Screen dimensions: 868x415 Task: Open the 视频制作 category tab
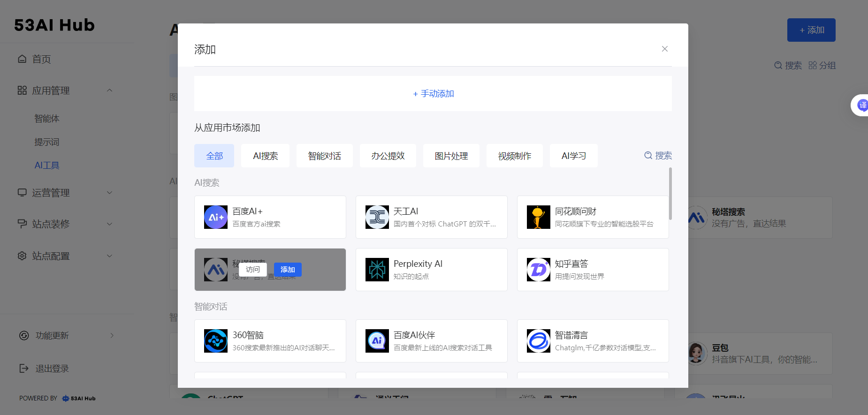click(x=514, y=156)
